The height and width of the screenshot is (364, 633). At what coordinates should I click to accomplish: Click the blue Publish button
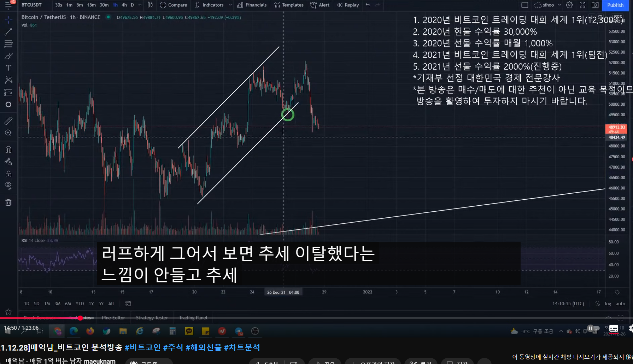615,5
